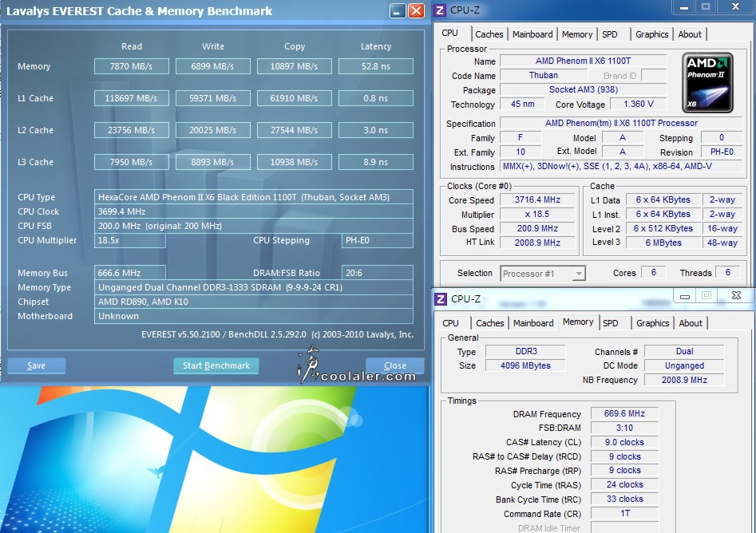Click L1 Cache read value 118697 MB/s
Screen dimensions: 756x533
[131, 98]
